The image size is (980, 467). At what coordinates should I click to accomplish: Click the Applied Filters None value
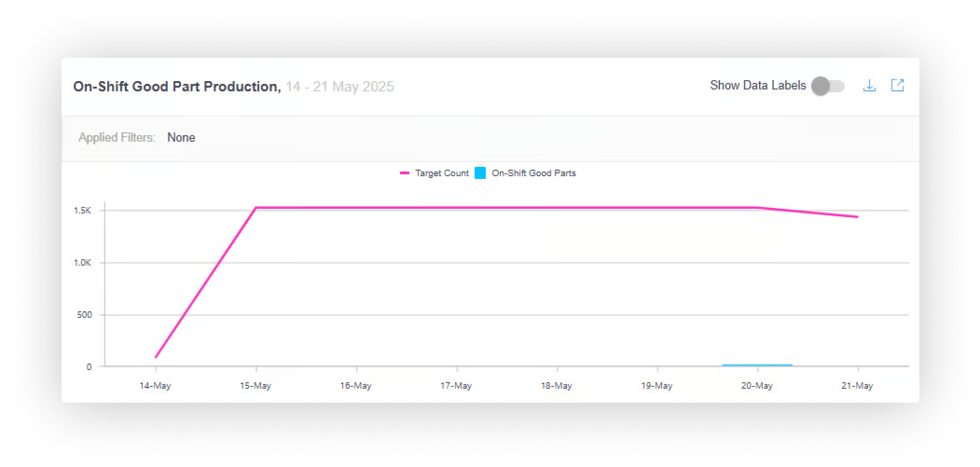click(x=181, y=137)
